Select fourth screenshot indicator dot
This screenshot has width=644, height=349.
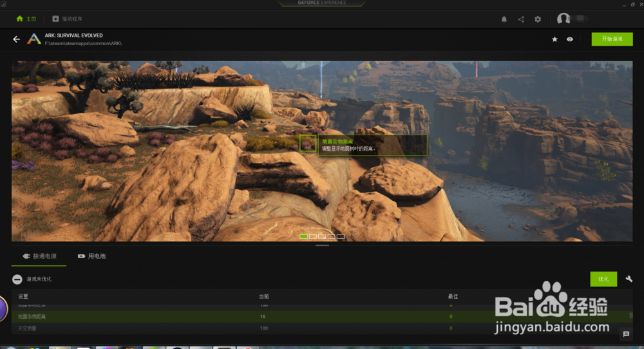(331, 236)
